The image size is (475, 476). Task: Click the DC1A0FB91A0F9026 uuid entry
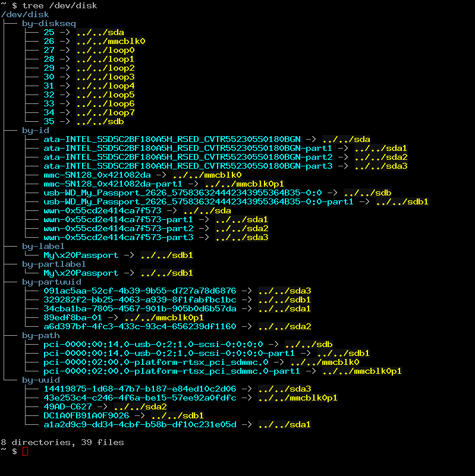point(86,415)
